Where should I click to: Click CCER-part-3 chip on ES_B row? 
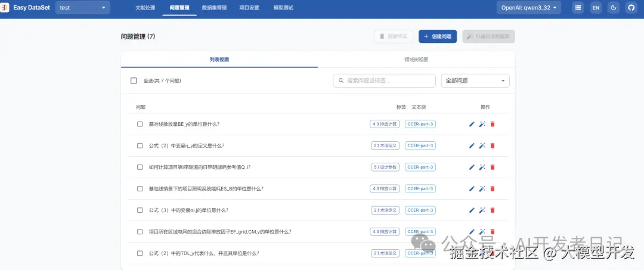tap(420, 188)
